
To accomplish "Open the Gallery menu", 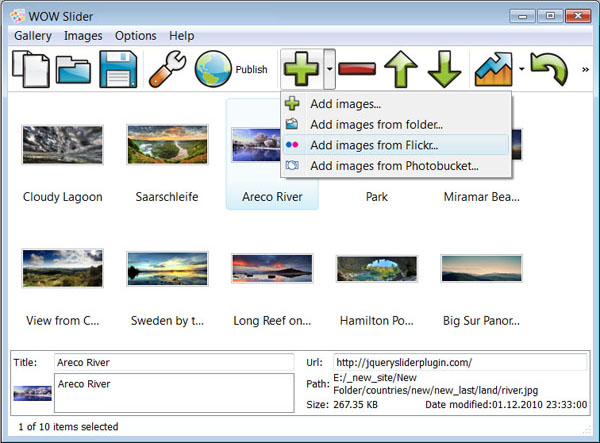I will click(x=33, y=36).
